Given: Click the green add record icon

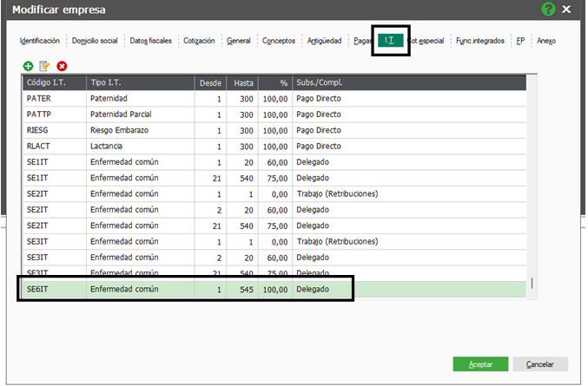Looking at the screenshot, I should pos(28,66).
